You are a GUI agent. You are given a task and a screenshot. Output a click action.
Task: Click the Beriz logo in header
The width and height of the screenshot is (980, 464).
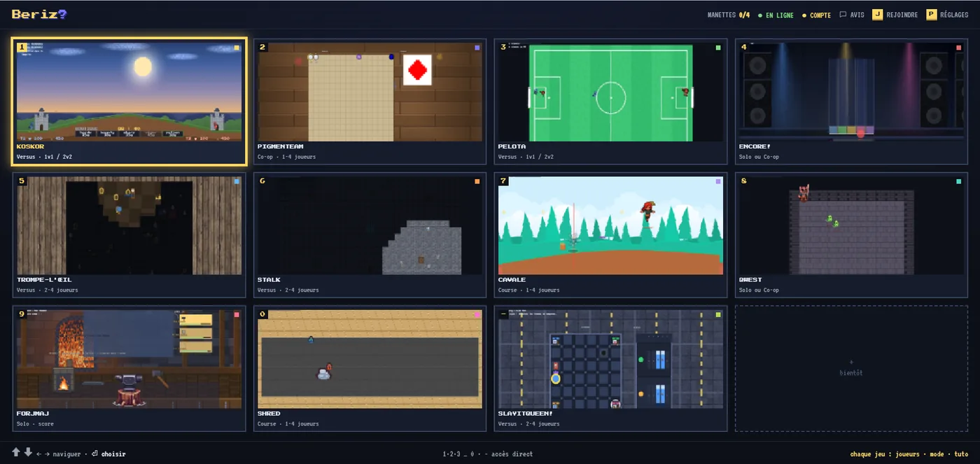39,14
